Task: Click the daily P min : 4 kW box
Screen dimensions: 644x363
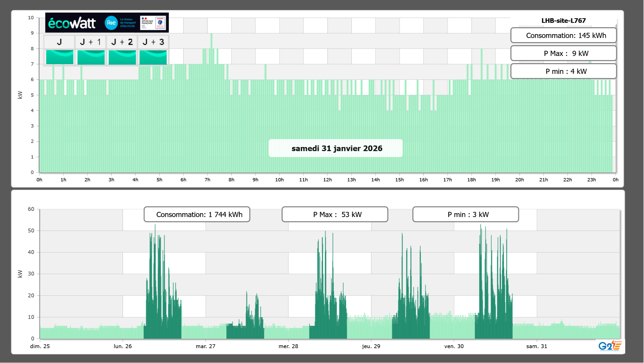Action: pyautogui.click(x=563, y=71)
